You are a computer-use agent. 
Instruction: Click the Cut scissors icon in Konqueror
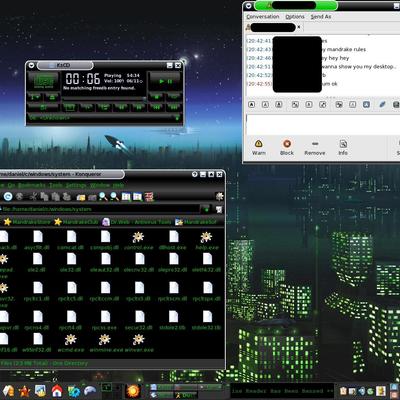pyautogui.click(x=33, y=197)
